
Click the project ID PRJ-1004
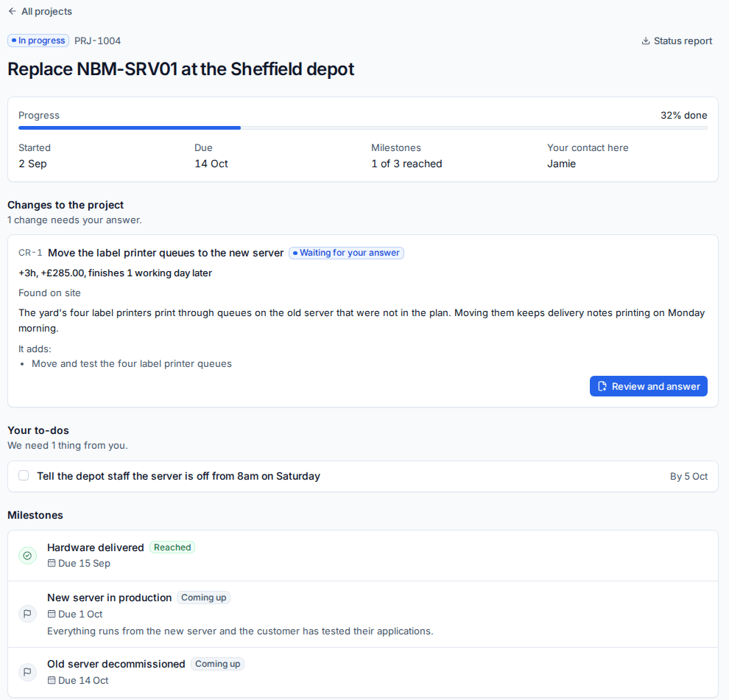98,41
